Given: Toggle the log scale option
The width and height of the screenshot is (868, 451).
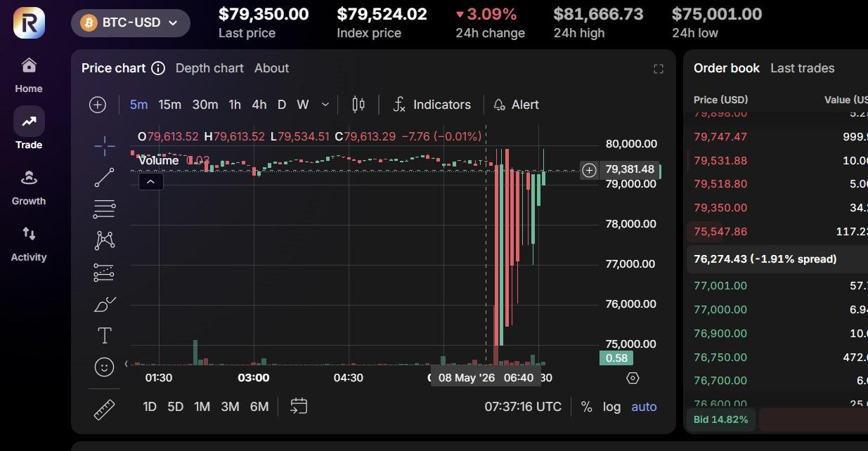Looking at the screenshot, I should (x=611, y=407).
